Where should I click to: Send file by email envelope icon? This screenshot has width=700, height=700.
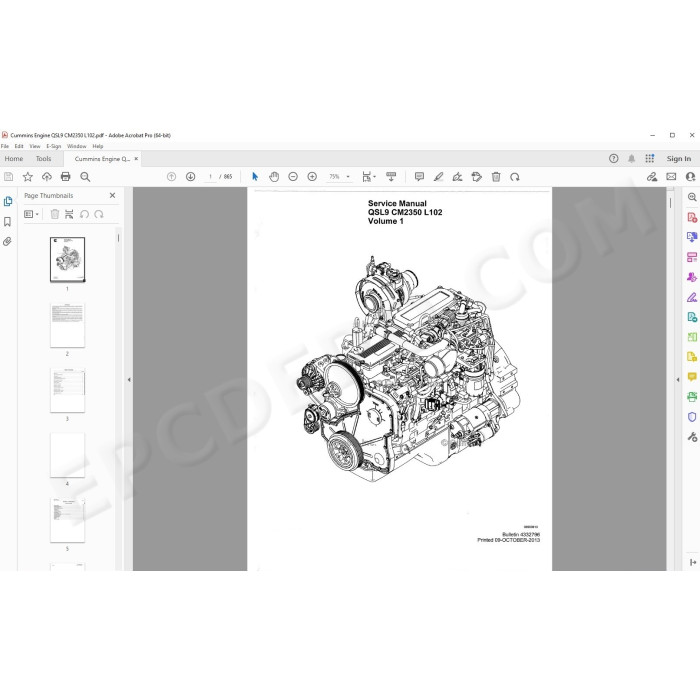pos(671,177)
